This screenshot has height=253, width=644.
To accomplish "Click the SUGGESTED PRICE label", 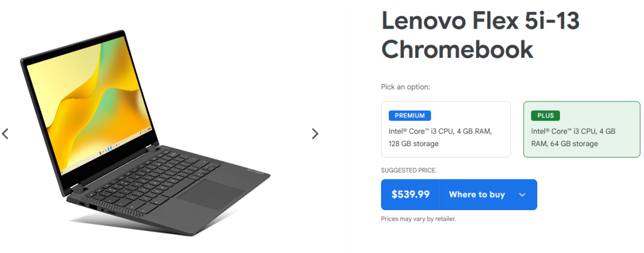I will pyautogui.click(x=408, y=170).
